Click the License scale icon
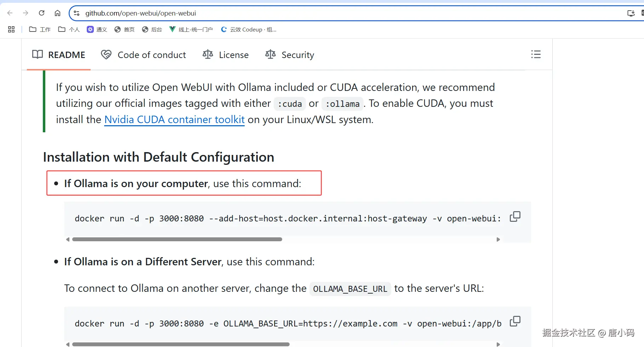The width and height of the screenshot is (644, 347). 207,54
